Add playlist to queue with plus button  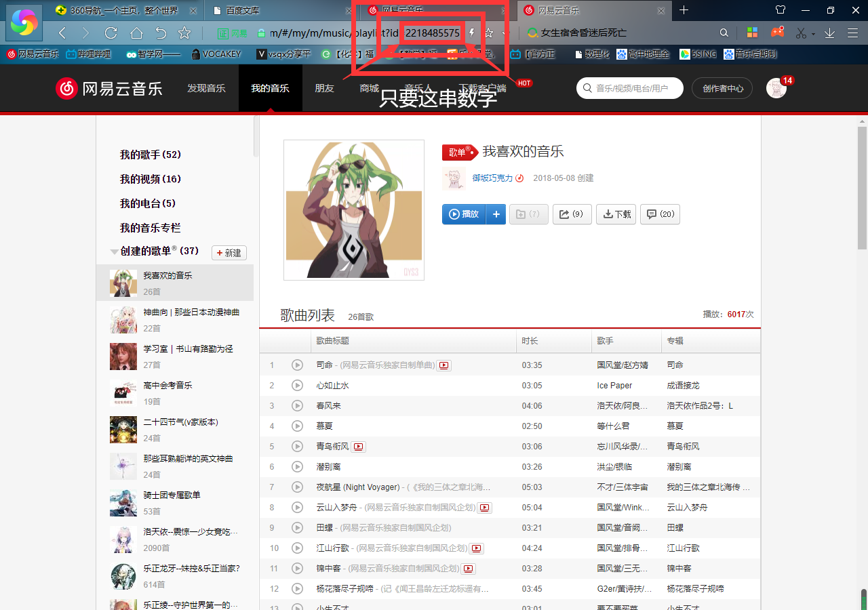click(496, 214)
